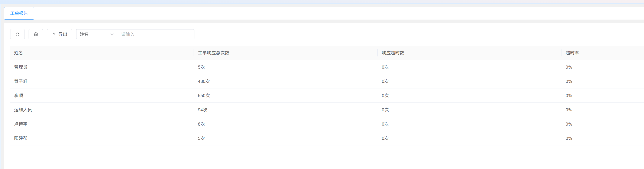Select the 管子轩 name cell
Viewport: 644px width, 169px height.
pos(21,81)
